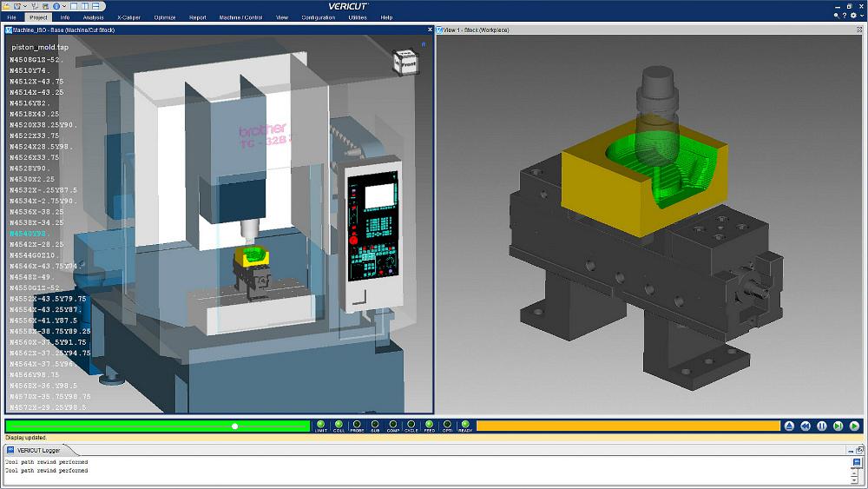The height and width of the screenshot is (489, 868).
Task: Toggle the FEED status indicator
Action: click(429, 425)
